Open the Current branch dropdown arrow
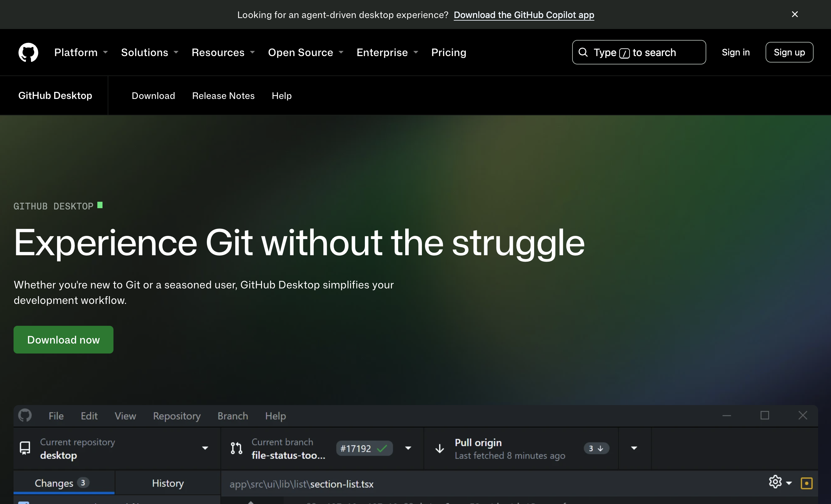 (408, 448)
